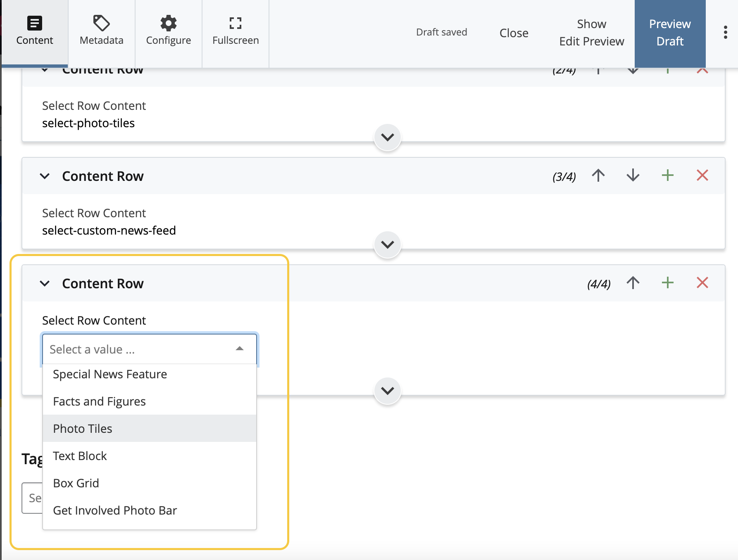This screenshot has height=560, width=738.
Task: Click the select-photo-tiles value
Action: click(x=88, y=123)
